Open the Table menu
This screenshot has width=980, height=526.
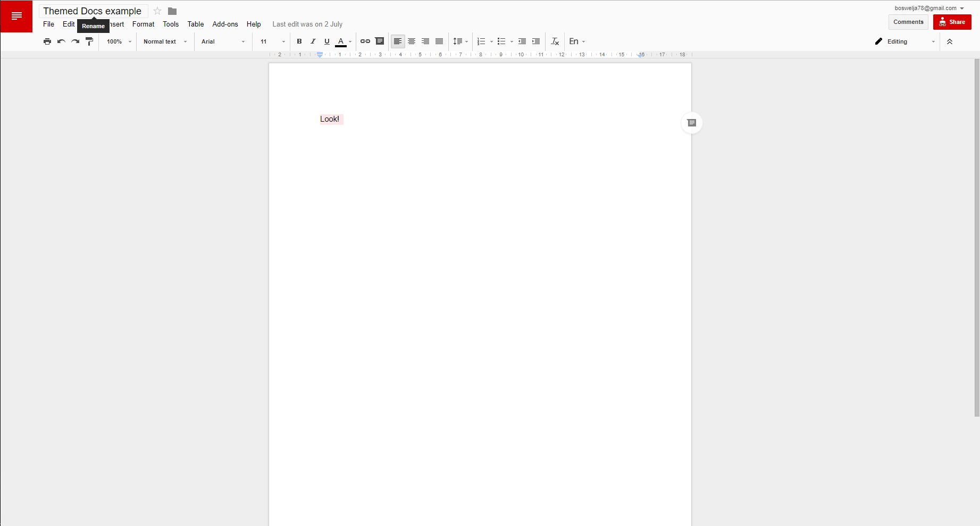click(x=196, y=24)
